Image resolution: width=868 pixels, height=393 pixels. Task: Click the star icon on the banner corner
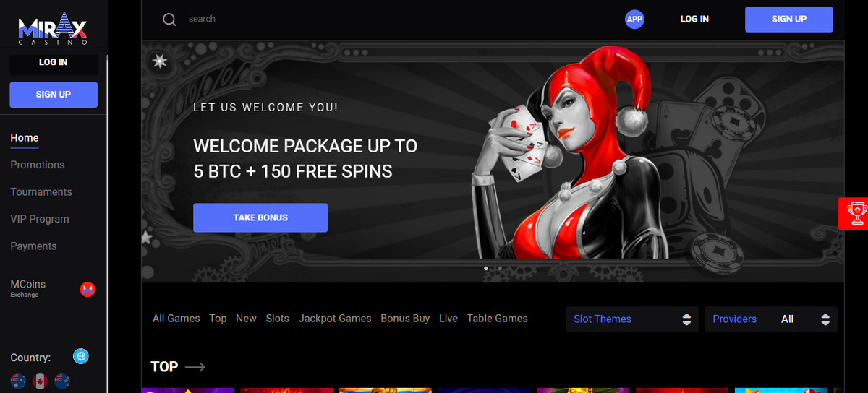pyautogui.click(x=160, y=62)
